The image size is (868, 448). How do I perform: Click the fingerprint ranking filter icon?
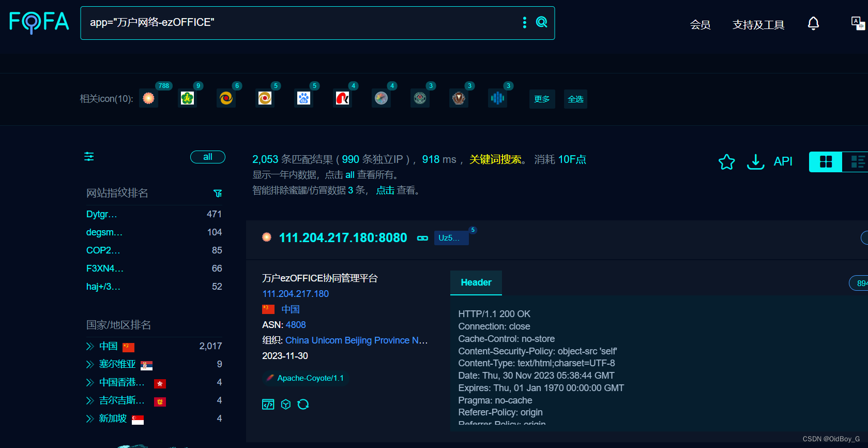[x=218, y=193]
